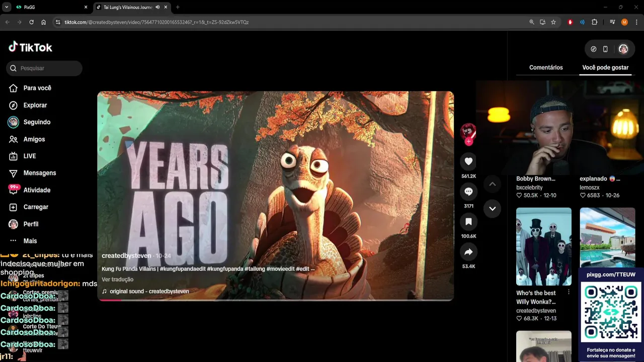Open original sound - createdbysteven link
Screen dimensions: 644x362
click(149, 292)
